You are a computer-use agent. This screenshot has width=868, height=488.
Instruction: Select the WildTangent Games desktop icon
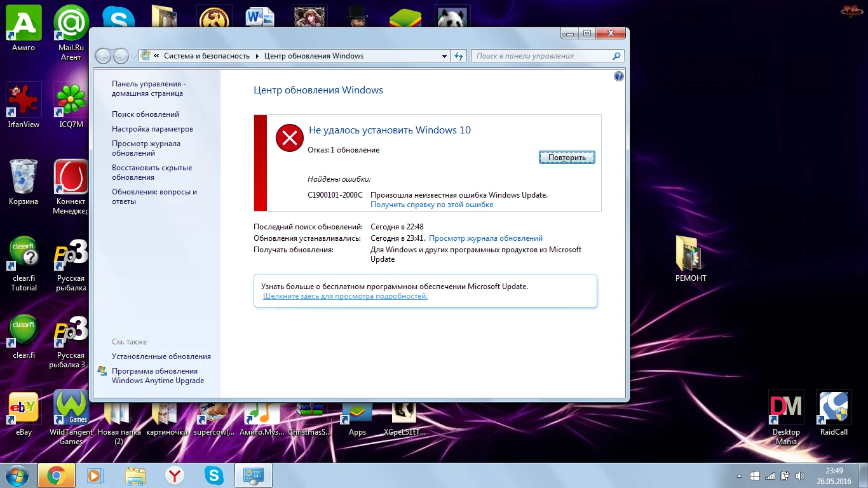tap(71, 417)
